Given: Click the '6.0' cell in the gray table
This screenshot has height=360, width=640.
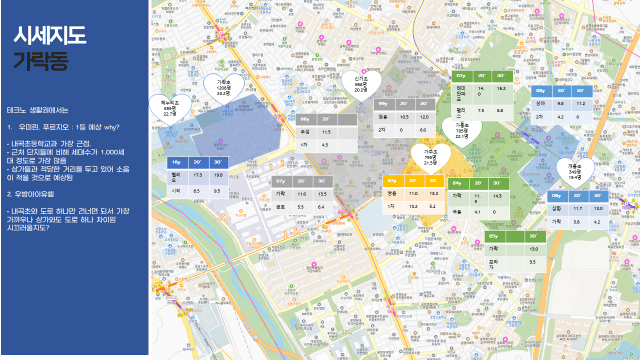Looking at the screenshot, I should point(424,130).
